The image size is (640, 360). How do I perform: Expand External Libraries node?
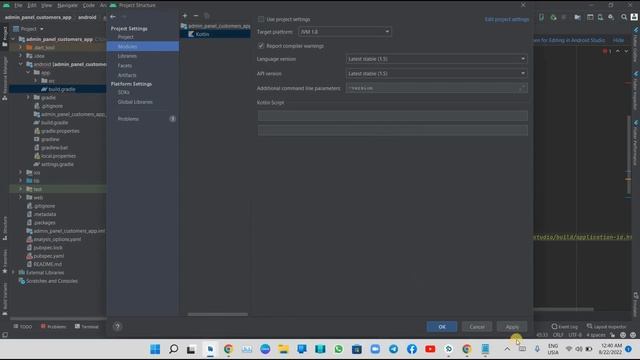click(13, 272)
